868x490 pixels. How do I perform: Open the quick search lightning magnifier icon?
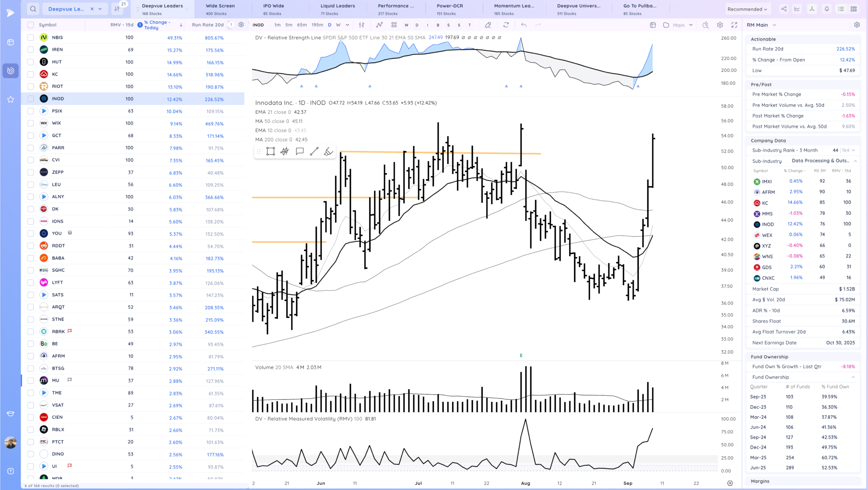point(706,25)
